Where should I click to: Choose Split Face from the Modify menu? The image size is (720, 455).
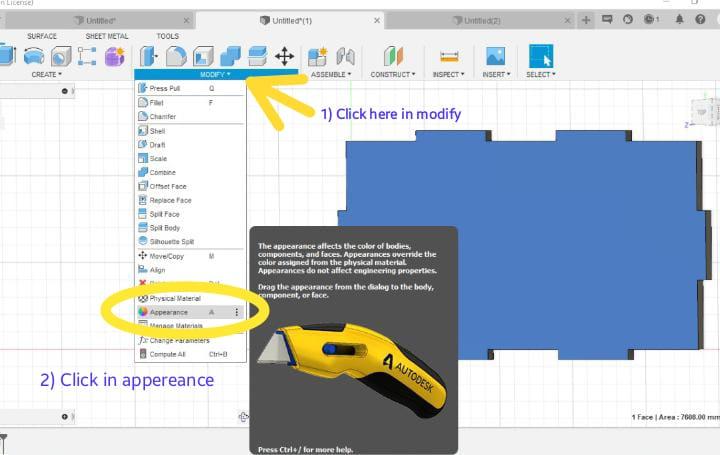click(190, 214)
